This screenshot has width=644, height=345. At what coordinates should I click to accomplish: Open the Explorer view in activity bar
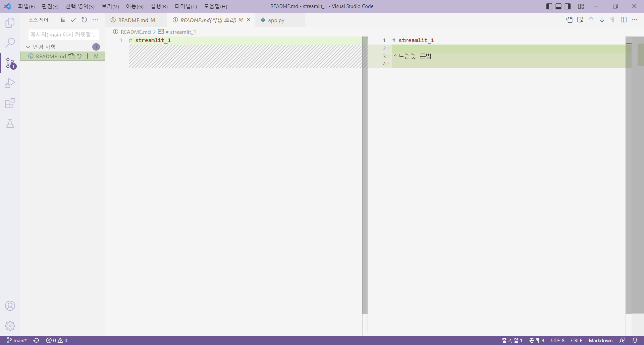[10, 23]
